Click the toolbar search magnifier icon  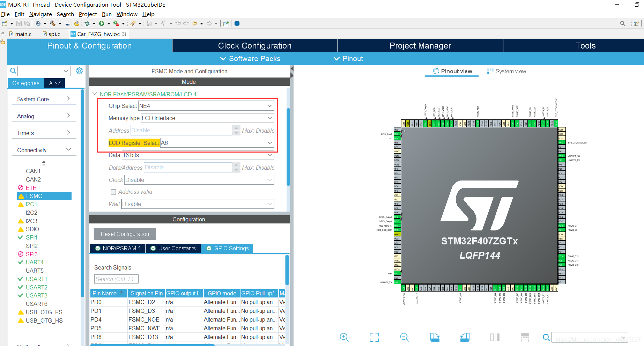point(623,23)
